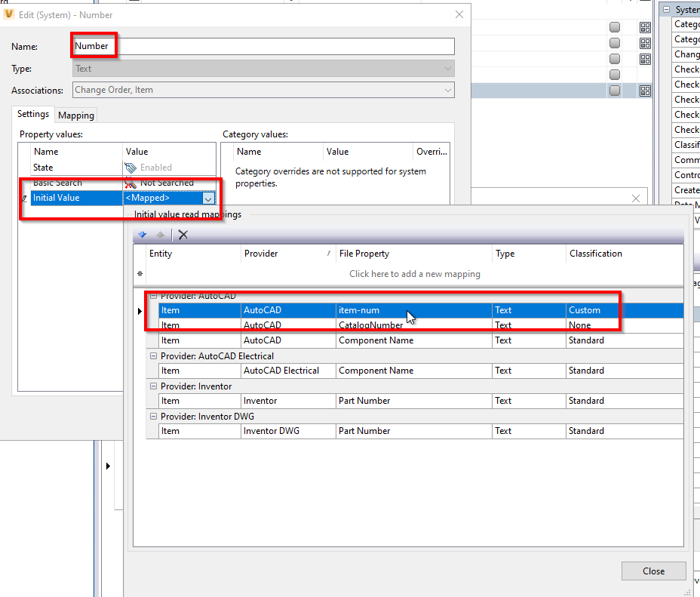The width and height of the screenshot is (700, 597).
Task: Switch to the Mapping tab
Action: tap(75, 115)
